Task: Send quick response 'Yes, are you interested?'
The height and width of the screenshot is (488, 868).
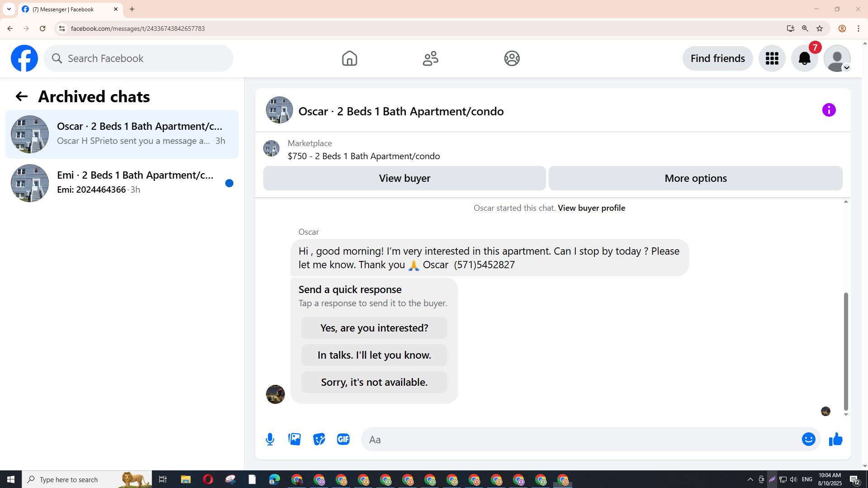Action: [x=374, y=328]
